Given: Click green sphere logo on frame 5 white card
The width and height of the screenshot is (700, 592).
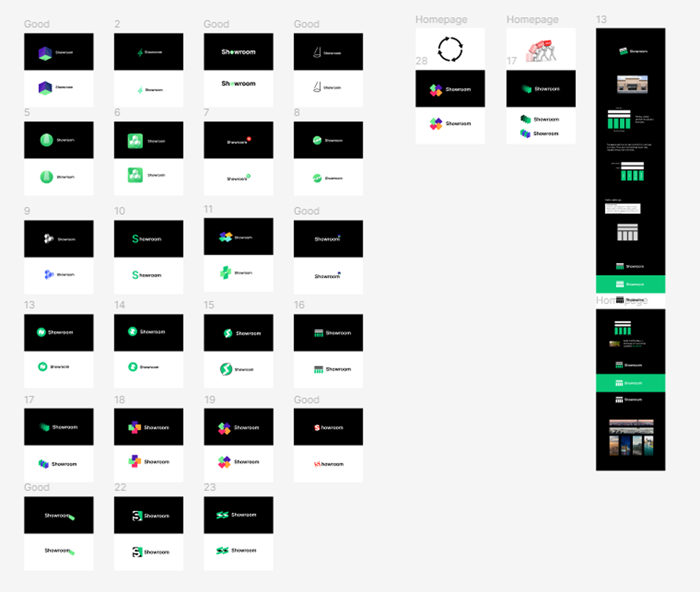Looking at the screenshot, I should [x=46, y=177].
